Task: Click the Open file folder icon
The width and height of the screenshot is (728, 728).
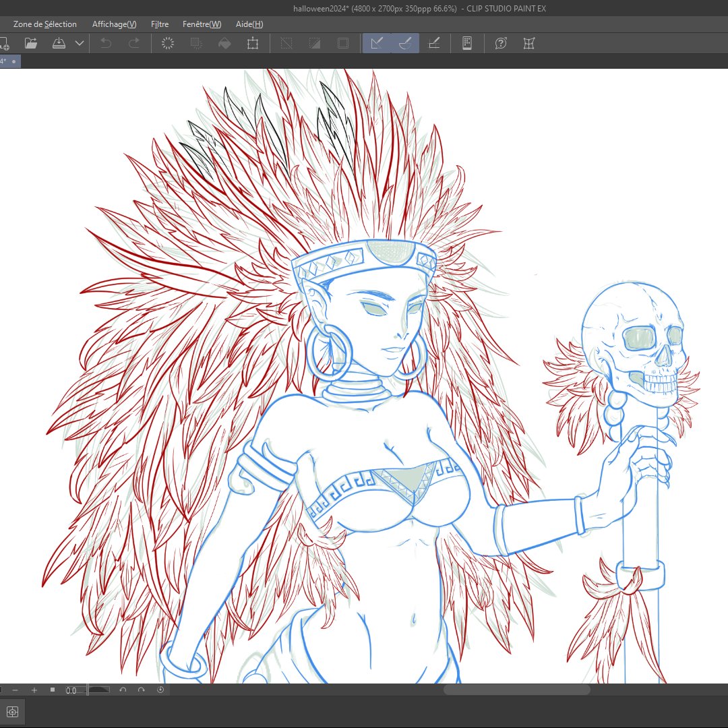Action: tap(30, 43)
